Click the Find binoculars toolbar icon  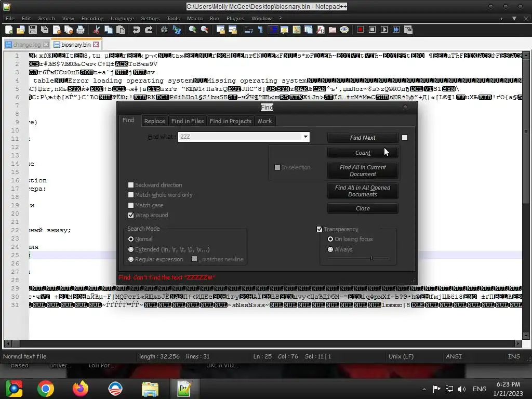tap(164, 30)
